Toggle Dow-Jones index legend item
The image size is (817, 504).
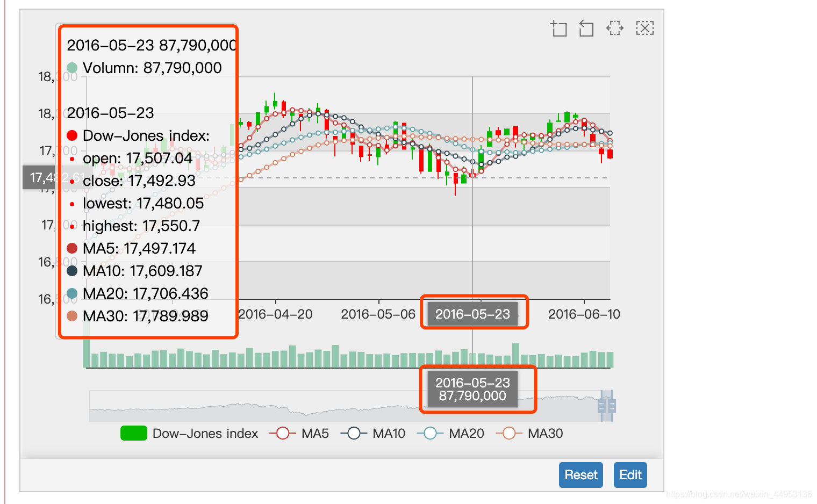pos(189,433)
